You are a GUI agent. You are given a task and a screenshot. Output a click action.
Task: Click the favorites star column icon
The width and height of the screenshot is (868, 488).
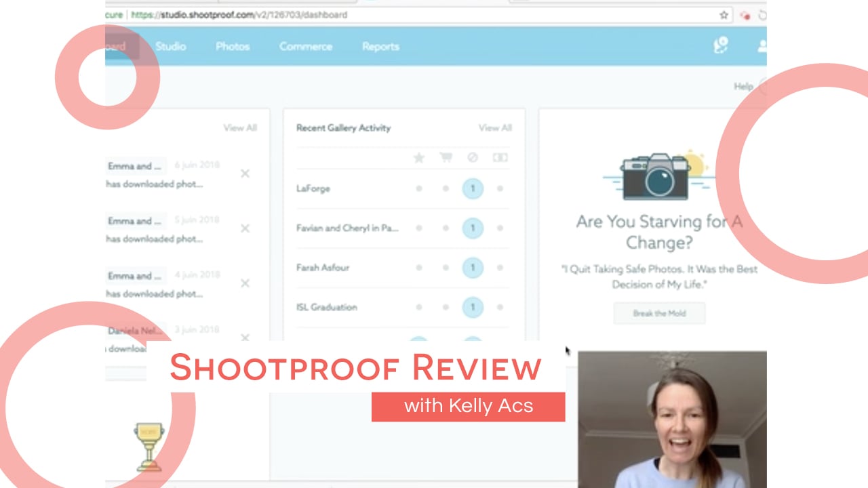click(419, 157)
